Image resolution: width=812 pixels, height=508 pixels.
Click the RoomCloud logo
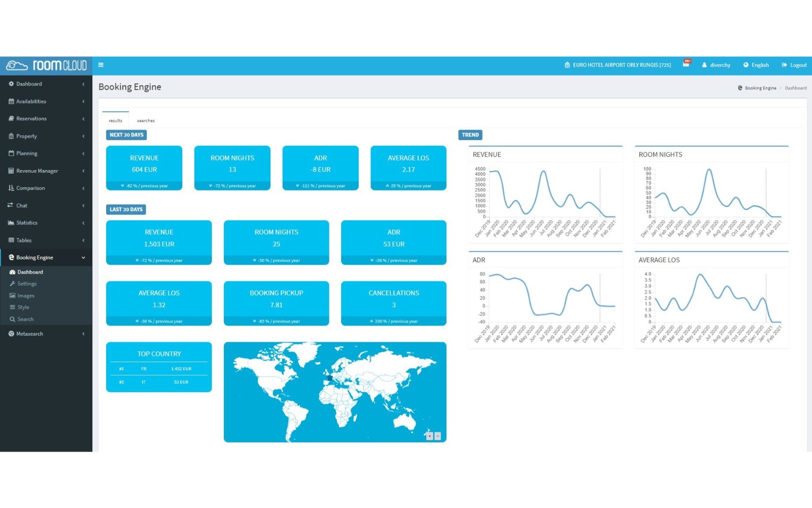tap(46, 66)
